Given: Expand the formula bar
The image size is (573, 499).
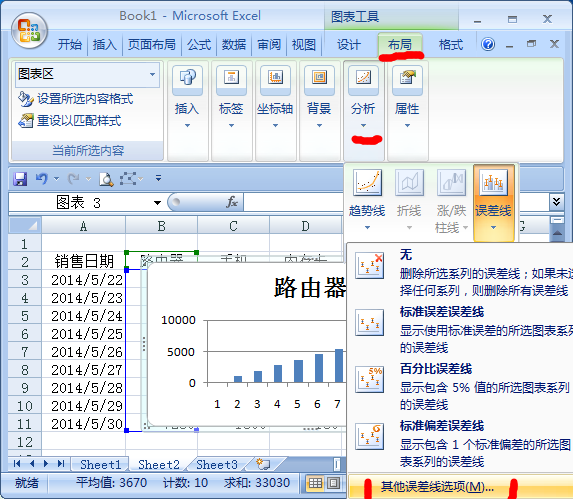Looking at the screenshot, I should point(556,202).
